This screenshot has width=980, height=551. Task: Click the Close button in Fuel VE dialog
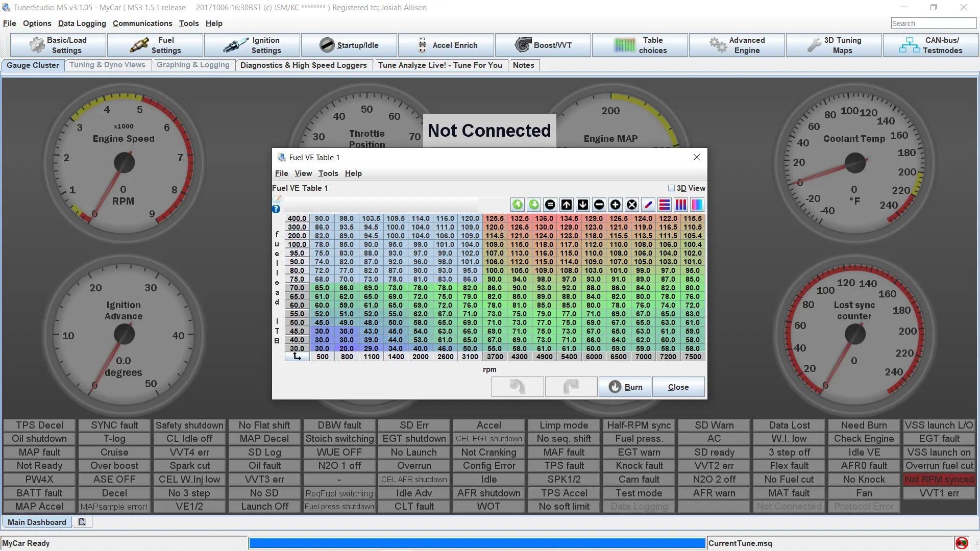tap(678, 387)
